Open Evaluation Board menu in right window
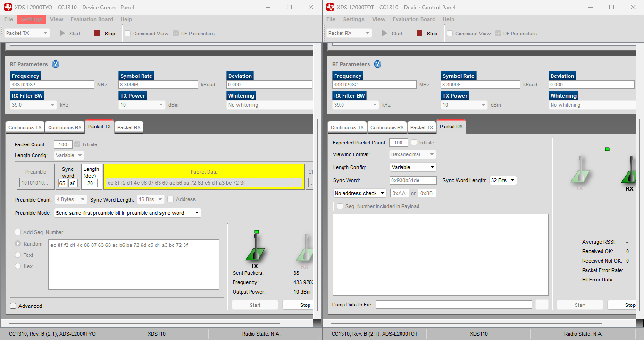Screen dimensions: 644x340 414,19
